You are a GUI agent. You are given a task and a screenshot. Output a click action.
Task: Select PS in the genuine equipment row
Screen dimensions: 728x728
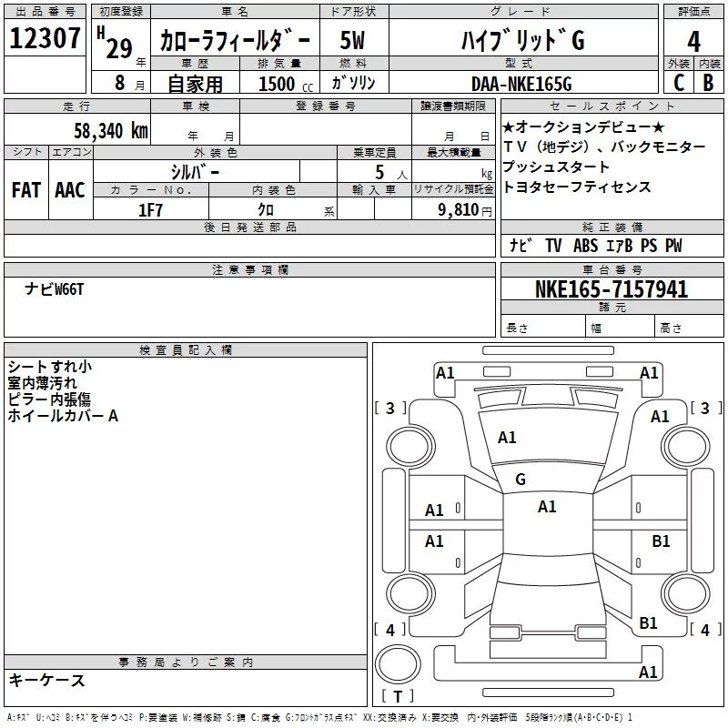point(649,245)
